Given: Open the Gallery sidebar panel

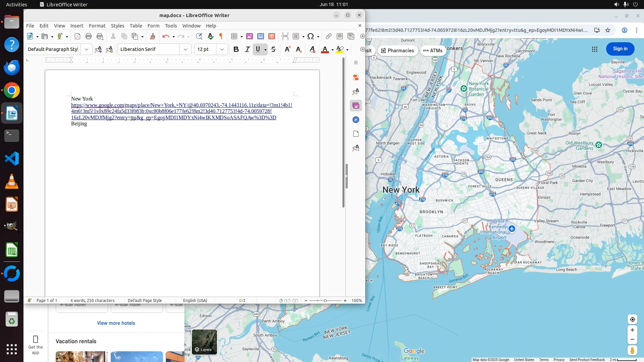Looking at the screenshot, I should point(356,106).
